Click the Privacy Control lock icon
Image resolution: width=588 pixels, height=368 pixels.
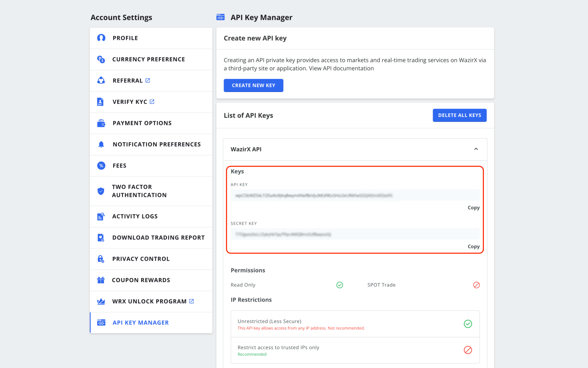(100, 259)
